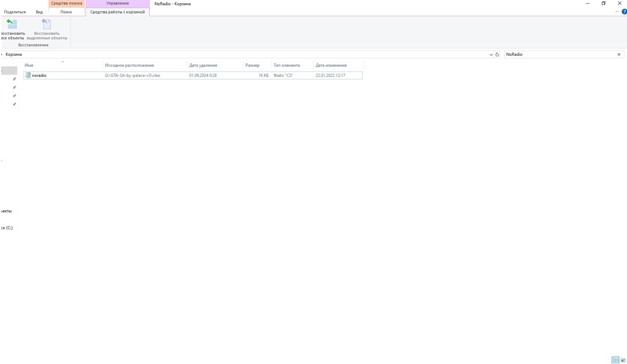The width and height of the screenshot is (627, 364).
Task: Sort by the "Размер" column header
Action: pos(252,65)
